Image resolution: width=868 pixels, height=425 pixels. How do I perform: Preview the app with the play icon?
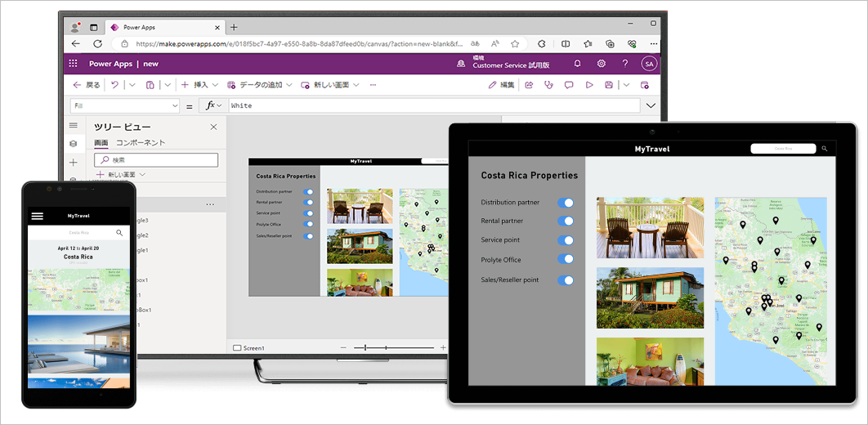[x=589, y=85]
